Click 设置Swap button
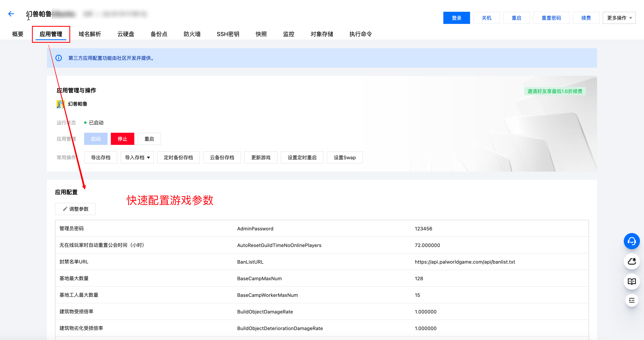This screenshot has height=340, width=644. pyautogui.click(x=344, y=157)
